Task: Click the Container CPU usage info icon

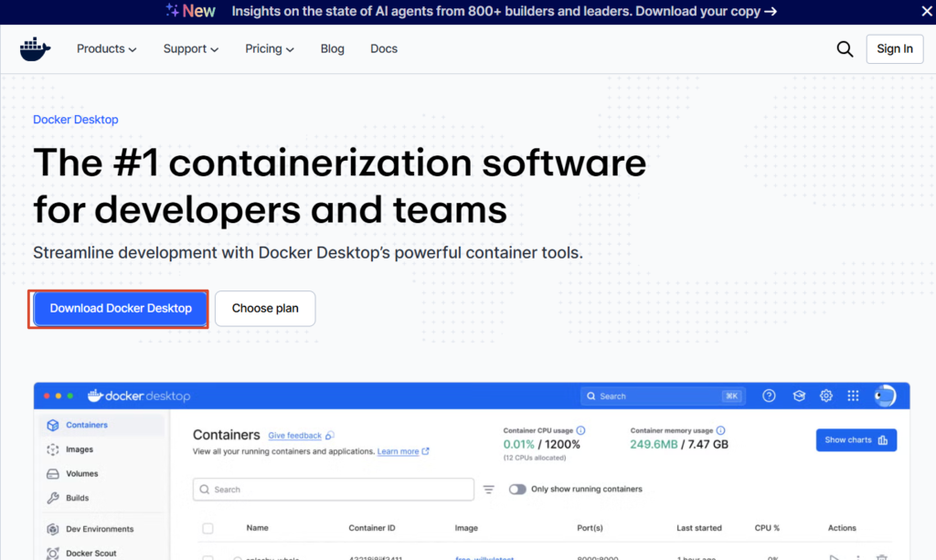Action: coord(580,430)
